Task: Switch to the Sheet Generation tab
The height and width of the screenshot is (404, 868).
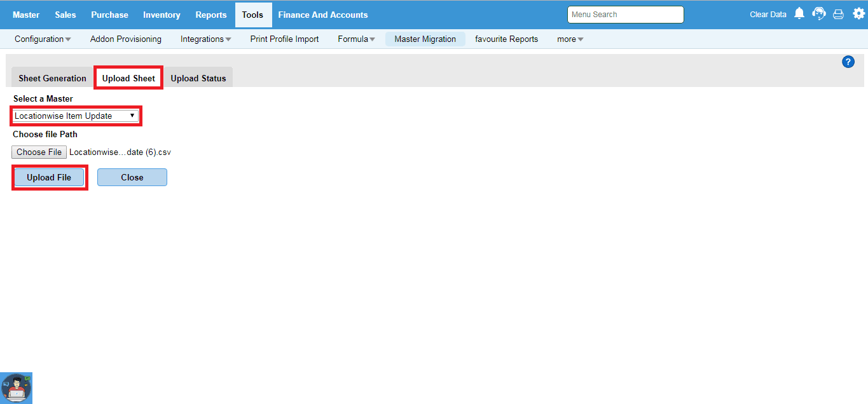Action: coord(52,78)
